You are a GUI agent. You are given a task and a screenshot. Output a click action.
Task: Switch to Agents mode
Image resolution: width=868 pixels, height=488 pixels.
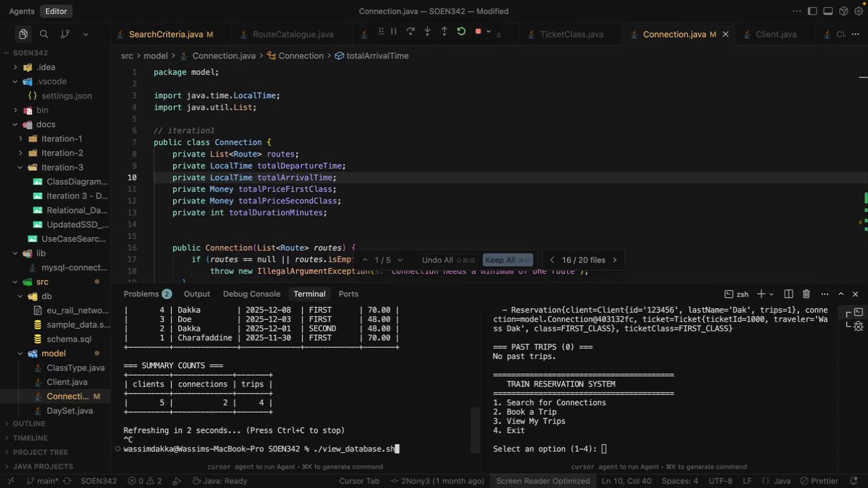point(22,12)
